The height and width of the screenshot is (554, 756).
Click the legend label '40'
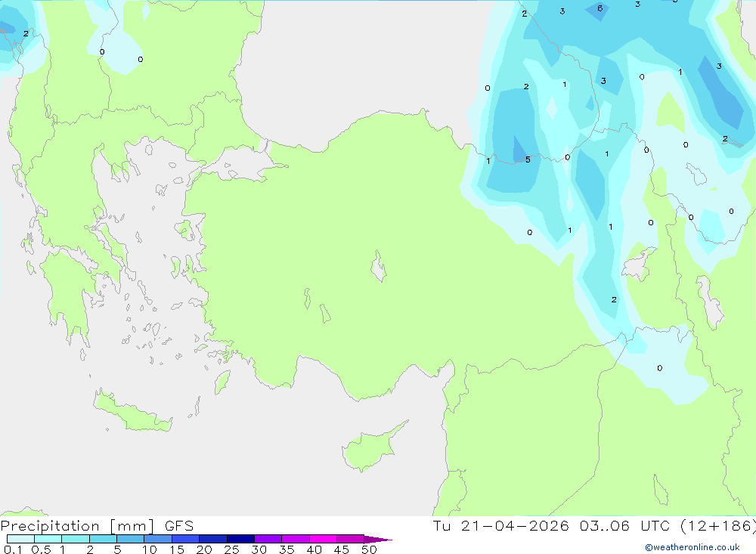click(314, 549)
